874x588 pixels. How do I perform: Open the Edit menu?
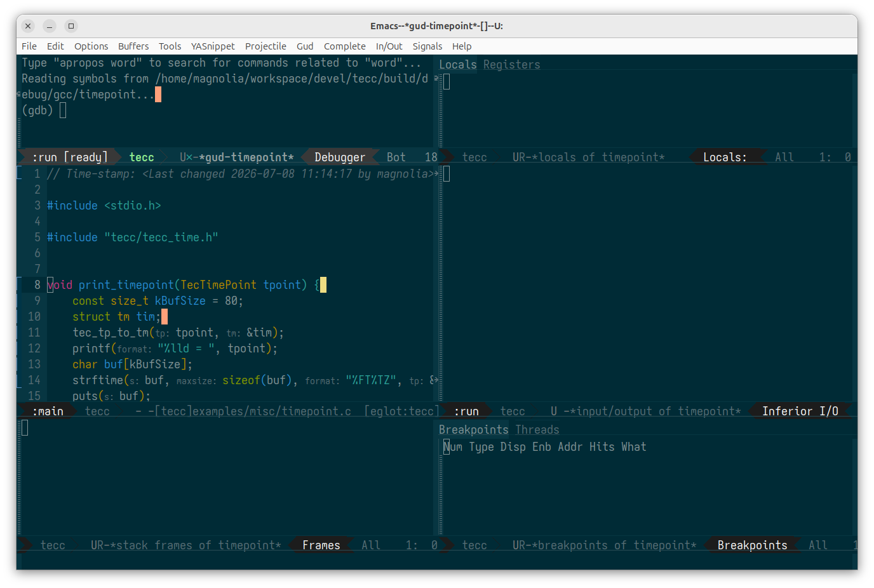click(x=55, y=46)
